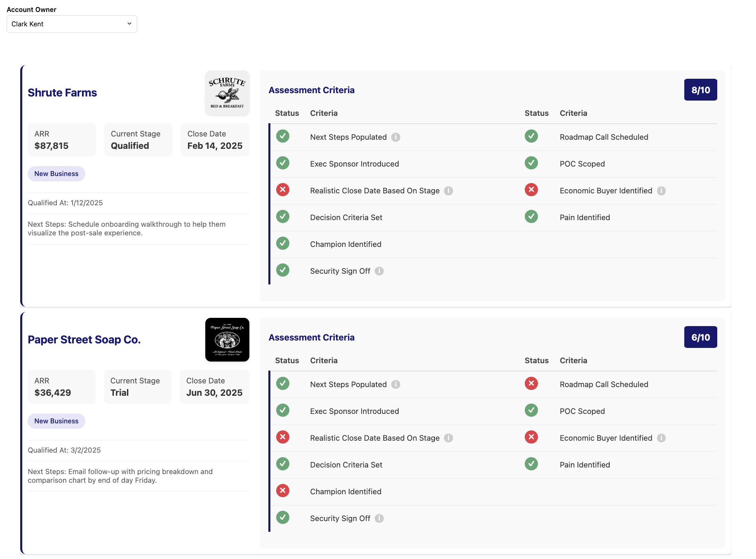Toggle Decision Criteria Set status for Paper Street
The width and height of the screenshot is (756, 559).
[x=283, y=464]
